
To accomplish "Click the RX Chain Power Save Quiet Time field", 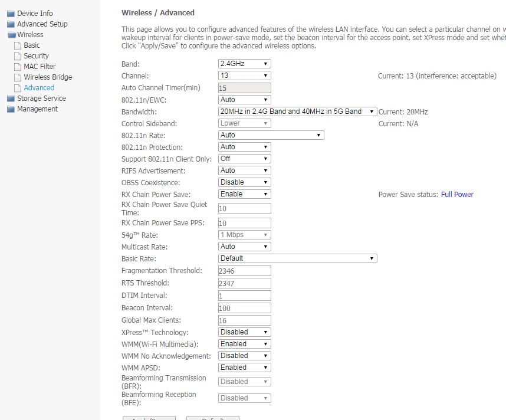I will 245,209.
